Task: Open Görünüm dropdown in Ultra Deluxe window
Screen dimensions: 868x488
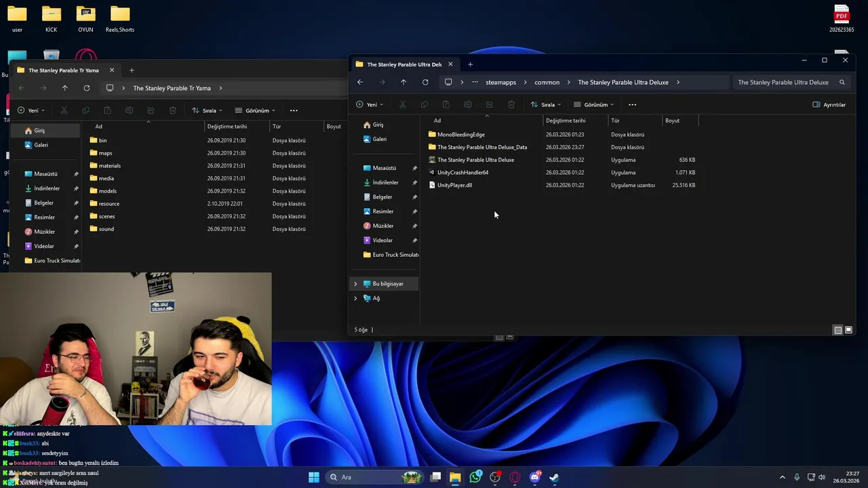Action: (594, 104)
